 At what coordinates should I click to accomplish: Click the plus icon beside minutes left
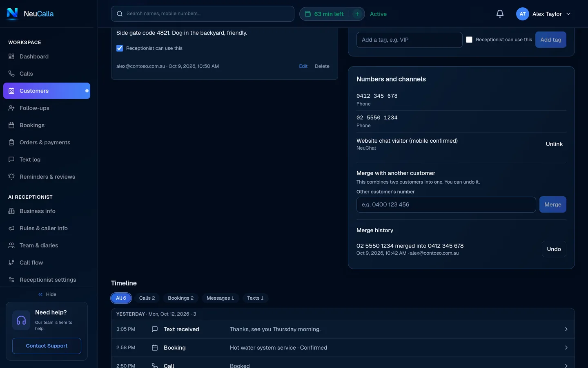click(357, 14)
